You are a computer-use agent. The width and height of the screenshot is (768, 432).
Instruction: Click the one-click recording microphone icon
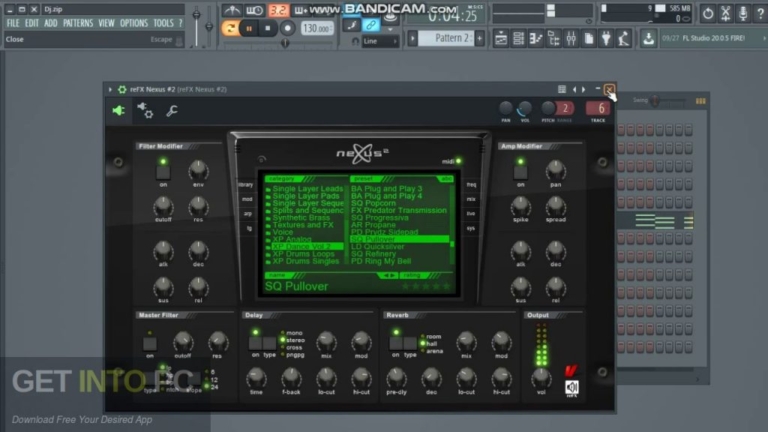pyautogui.click(x=743, y=14)
